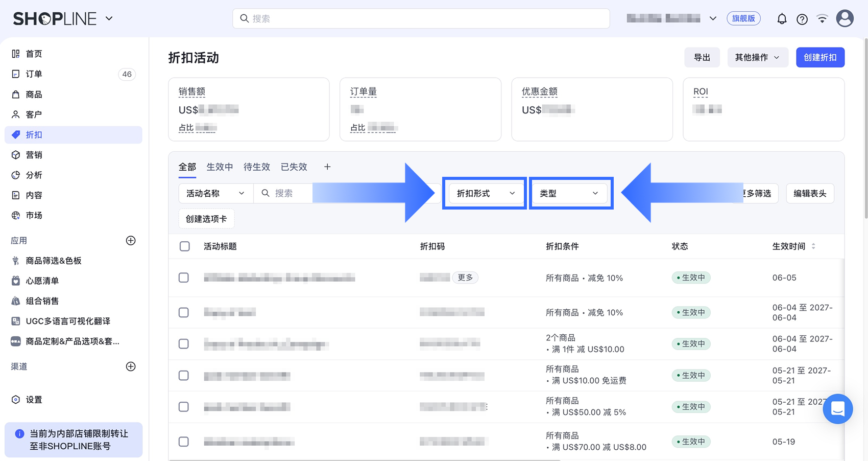Screen dimensions: 868x461
Task: Add a new tab with the plus icon after 已失效
Action: (327, 167)
